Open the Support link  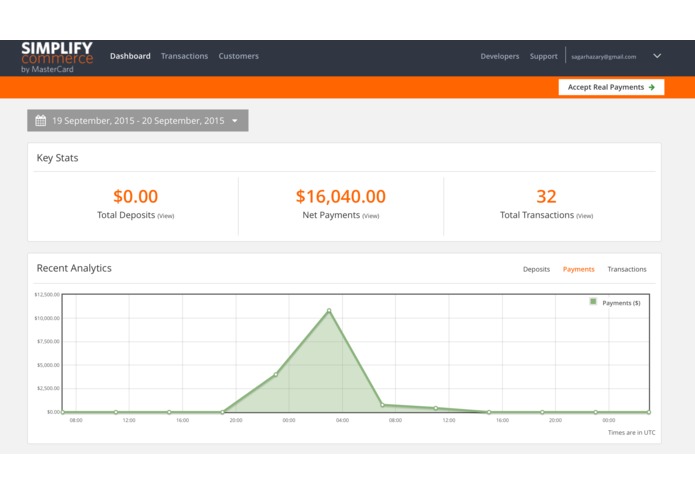point(543,56)
